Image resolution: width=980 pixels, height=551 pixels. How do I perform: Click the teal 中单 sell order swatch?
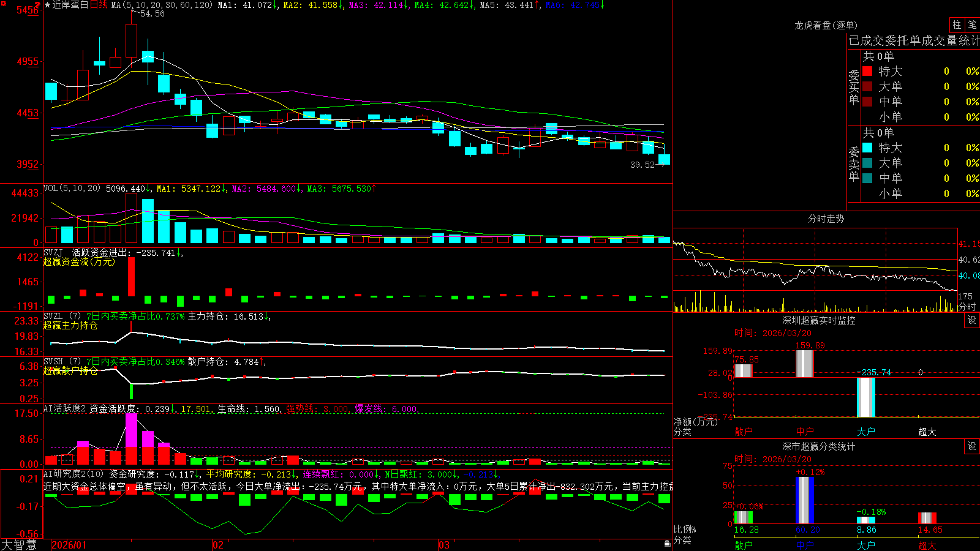point(867,178)
